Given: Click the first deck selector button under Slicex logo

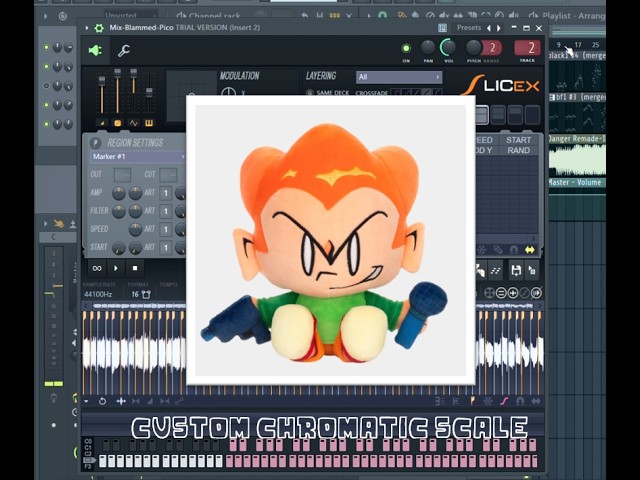Looking at the screenshot, I should point(481,115).
